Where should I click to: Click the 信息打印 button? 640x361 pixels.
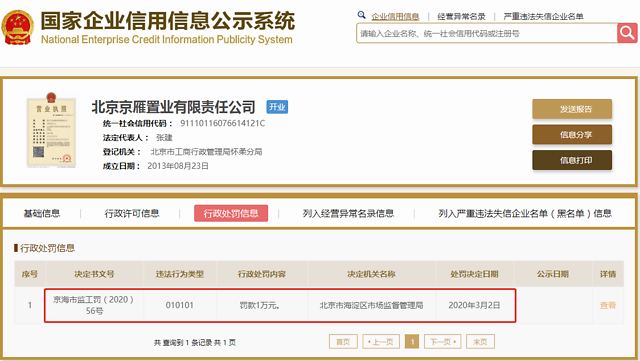[572, 160]
